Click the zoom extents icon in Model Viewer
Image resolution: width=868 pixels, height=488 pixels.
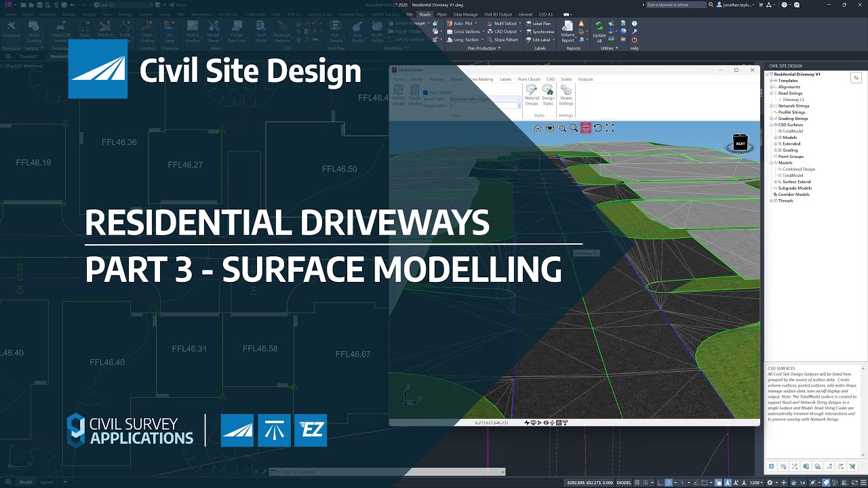pyautogui.click(x=610, y=128)
